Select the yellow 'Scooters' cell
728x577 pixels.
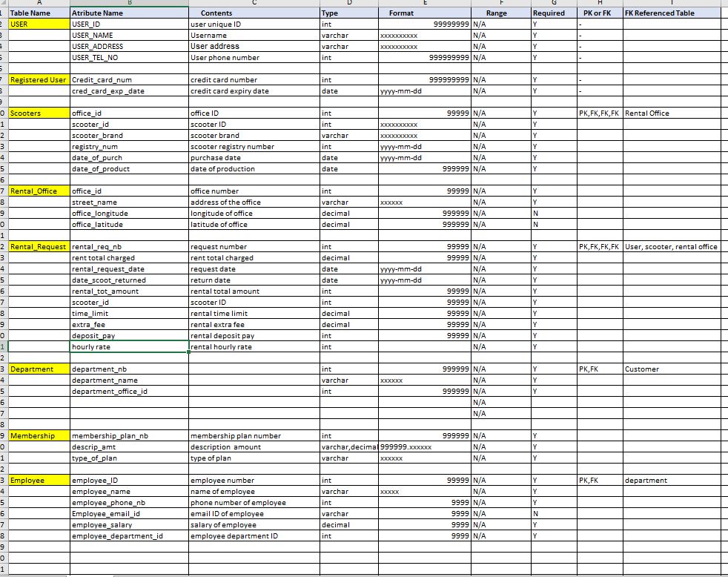39,113
